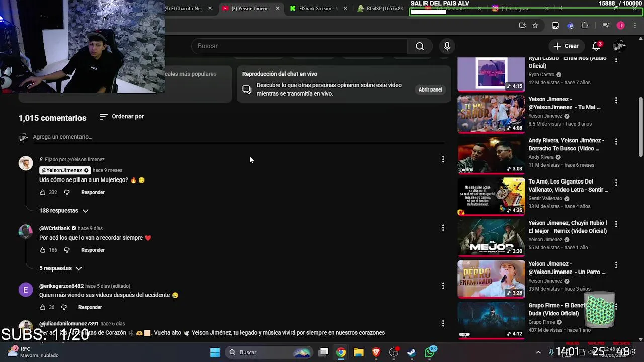Open menu for Borracho Te Busco video
Screen dimensions: 644x362
[616, 142]
